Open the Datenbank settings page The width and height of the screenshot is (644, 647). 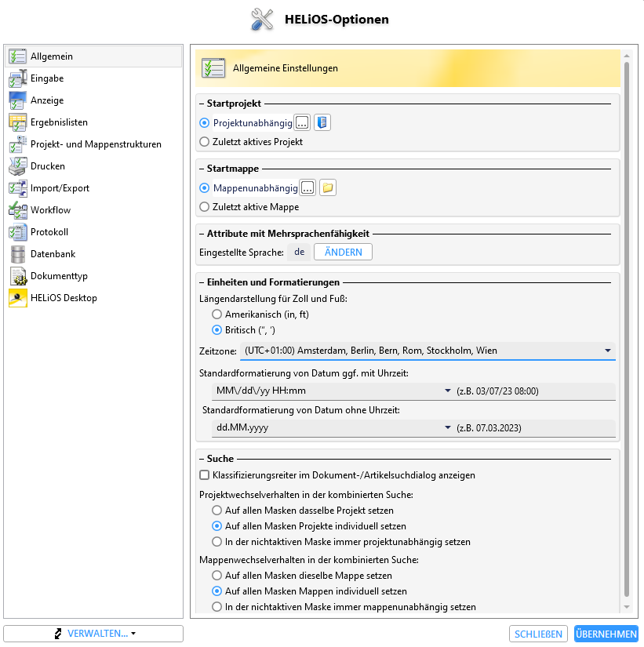(93, 254)
